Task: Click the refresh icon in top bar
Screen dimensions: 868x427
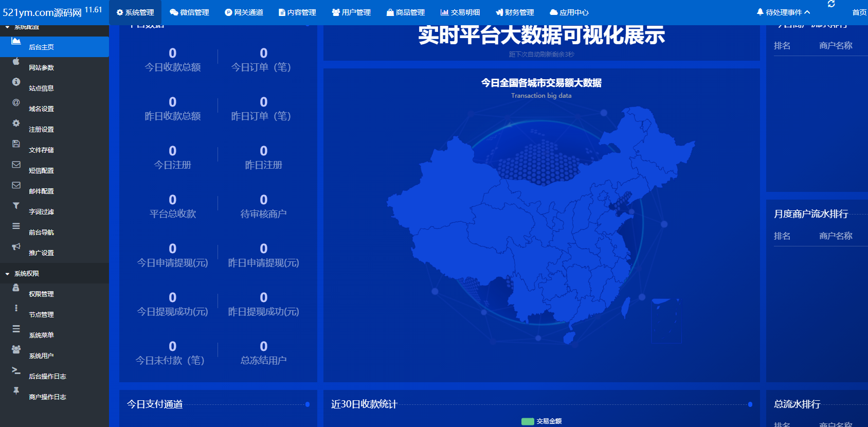Action: pos(831,4)
